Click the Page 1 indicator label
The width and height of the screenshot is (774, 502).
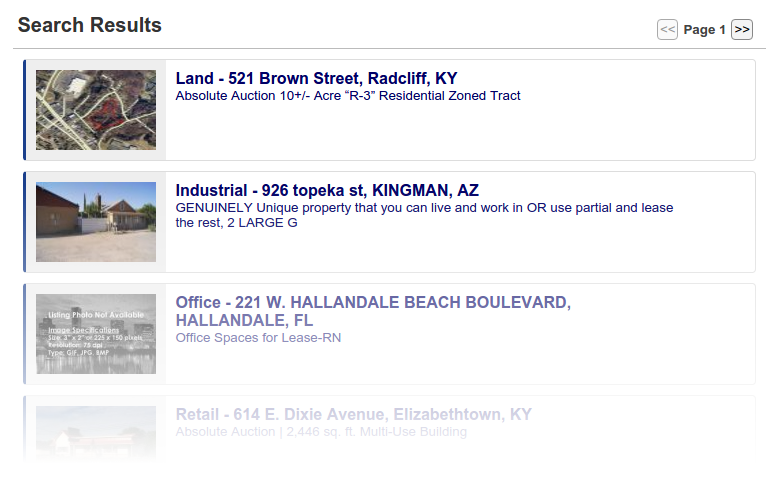[x=704, y=30]
